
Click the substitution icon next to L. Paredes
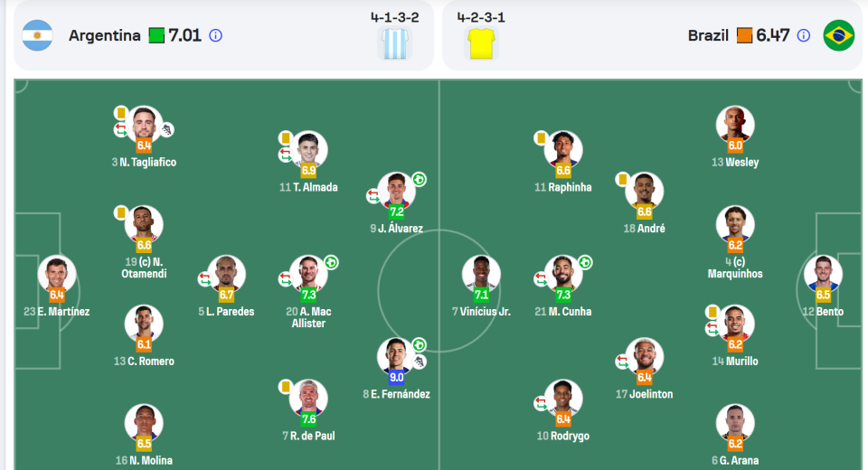205,279
